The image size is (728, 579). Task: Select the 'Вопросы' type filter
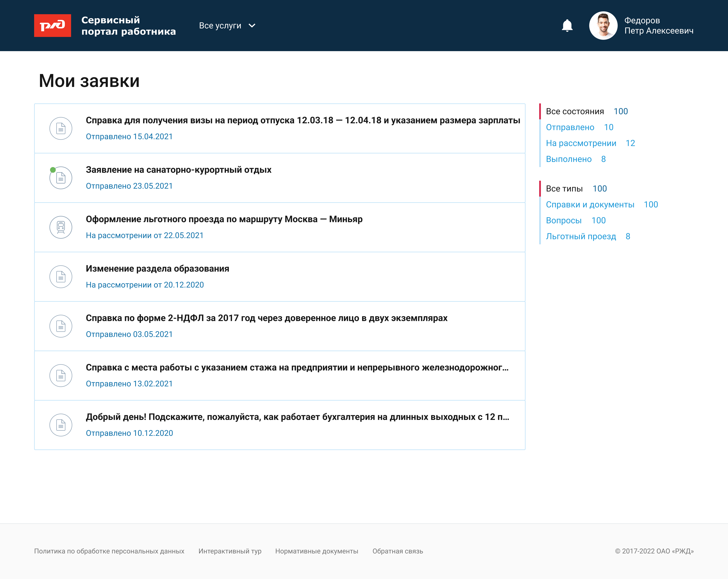point(564,220)
